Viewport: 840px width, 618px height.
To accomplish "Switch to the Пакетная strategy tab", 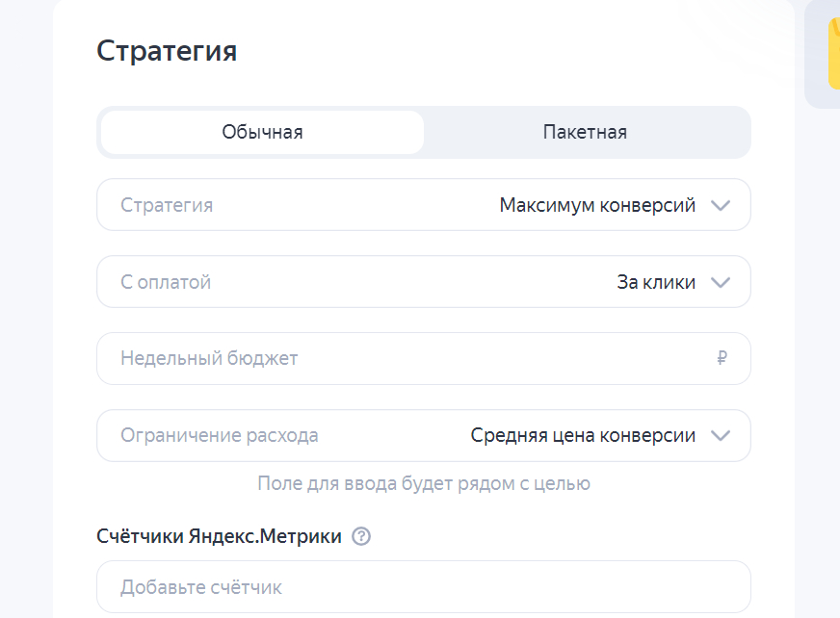I will [x=585, y=133].
